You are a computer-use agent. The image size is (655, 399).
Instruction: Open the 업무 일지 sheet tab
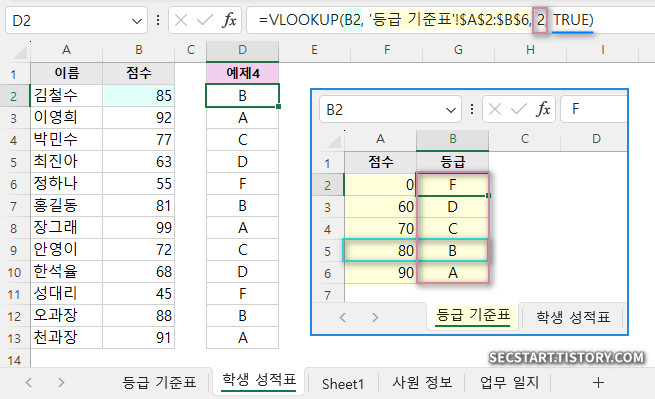(x=509, y=382)
